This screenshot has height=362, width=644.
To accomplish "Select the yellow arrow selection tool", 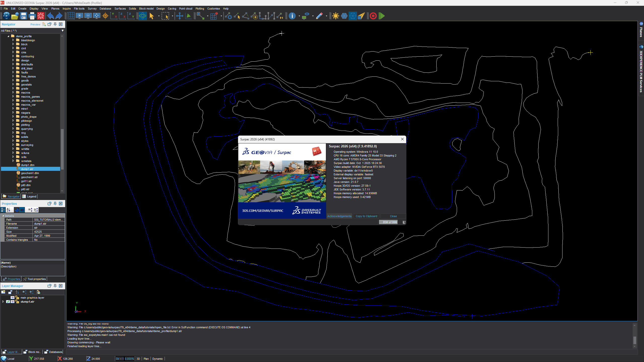I will (151, 16).
